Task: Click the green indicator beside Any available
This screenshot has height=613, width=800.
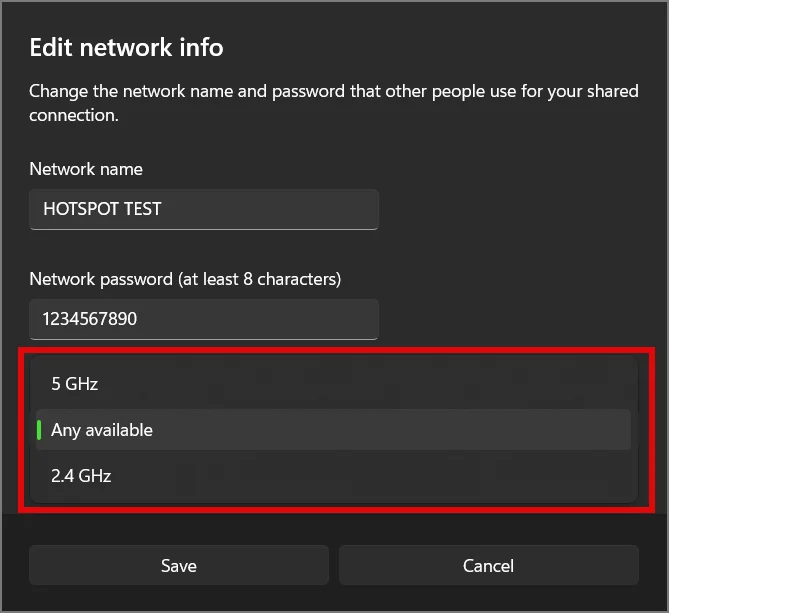Action: pyautogui.click(x=39, y=430)
